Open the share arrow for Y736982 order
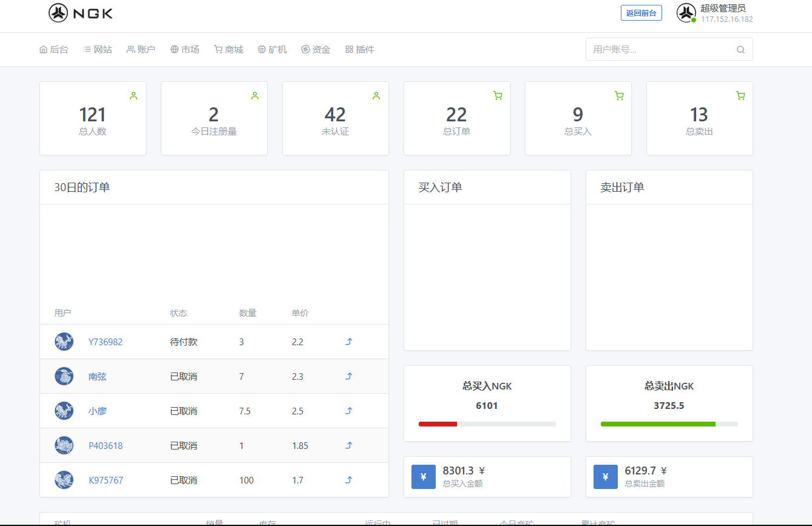Viewport: 812px width, 526px height. [x=349, y=342]
